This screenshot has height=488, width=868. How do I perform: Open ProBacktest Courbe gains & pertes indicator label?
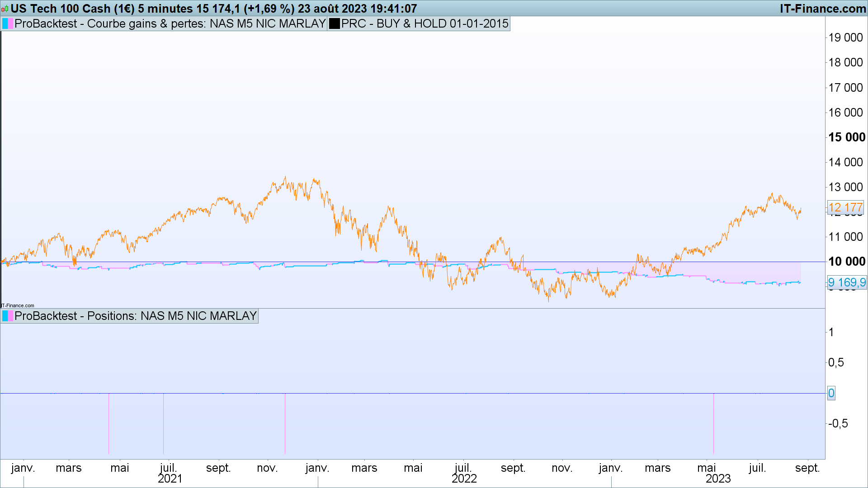[x=170, y=23]
